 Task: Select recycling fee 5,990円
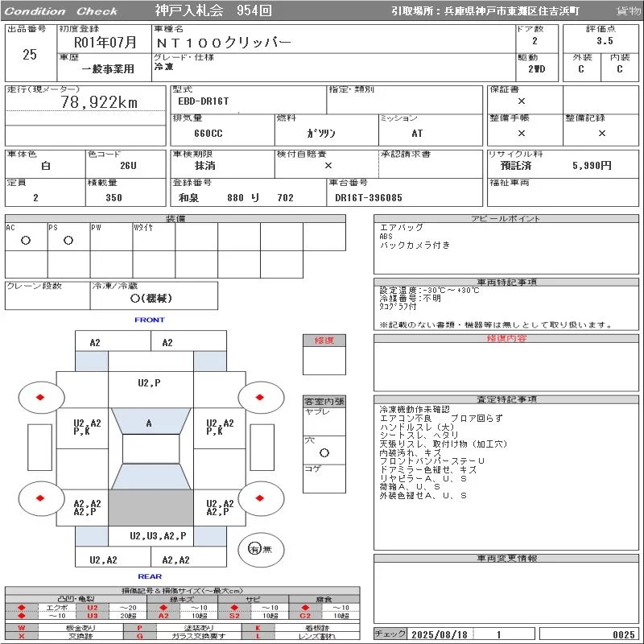tap(592, 166)
